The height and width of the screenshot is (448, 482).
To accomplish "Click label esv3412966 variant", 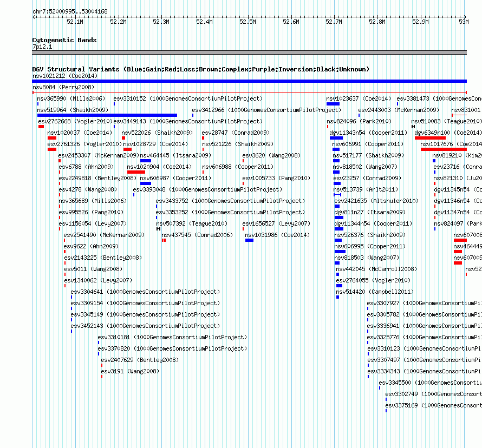I will [266, 110].
